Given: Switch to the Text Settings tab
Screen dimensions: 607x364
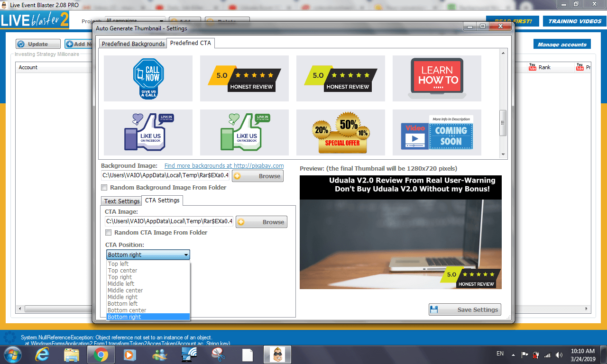Looking at the screenshot, I should (x=122, y=201).
